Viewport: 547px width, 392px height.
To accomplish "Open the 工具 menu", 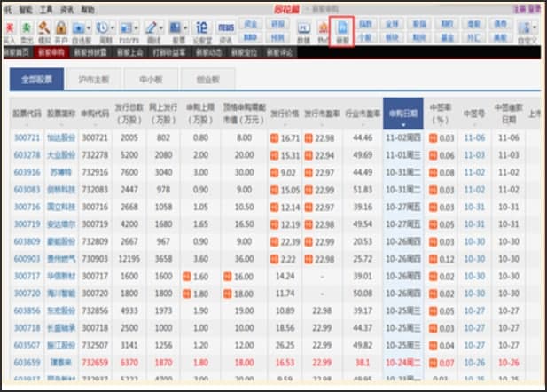I will pyautogui.click(x=46, y=7).
